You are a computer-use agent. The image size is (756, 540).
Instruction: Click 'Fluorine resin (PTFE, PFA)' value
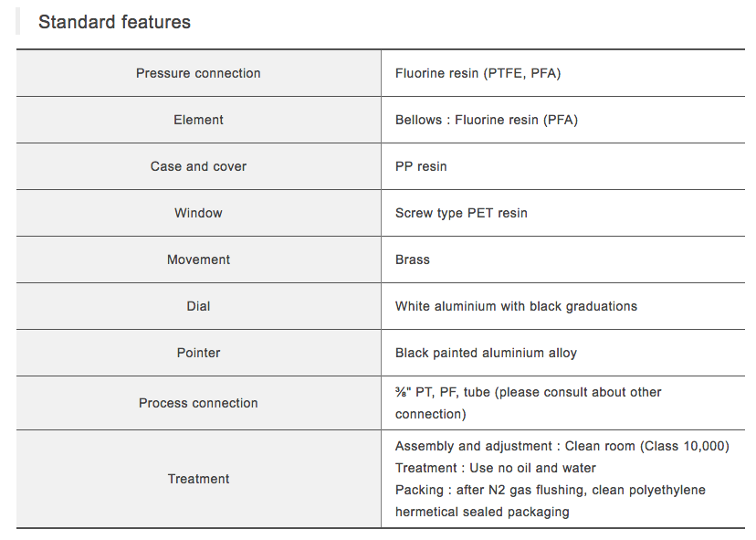tap(478, 73)
